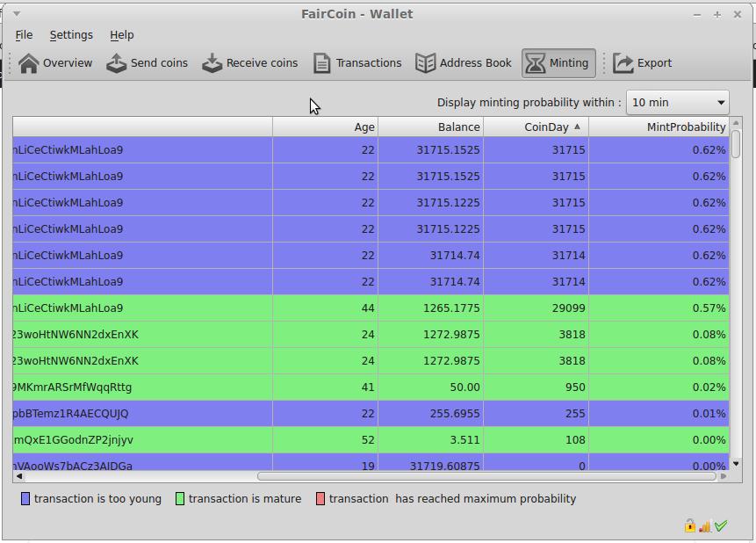756x543 pixels.
Task: Toggle sort order on the CoinDay column header
Action: click(x=536, y=127)
